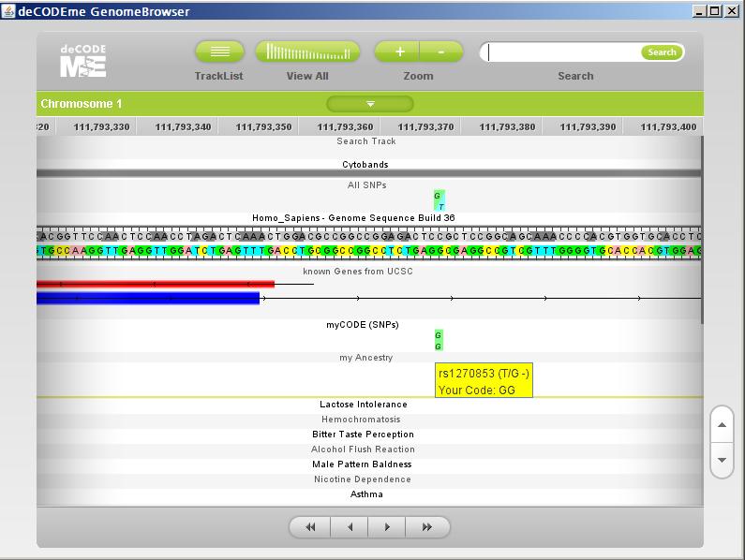The width and height of the screenshot is (745, 560).
Task: Click the vertical scrollbar of the track panel
Action: pyautogui.click(x=701, y=229)
